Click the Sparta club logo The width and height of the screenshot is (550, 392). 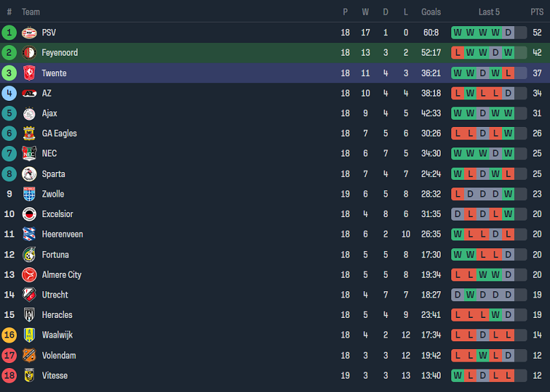tap(29, 174)
